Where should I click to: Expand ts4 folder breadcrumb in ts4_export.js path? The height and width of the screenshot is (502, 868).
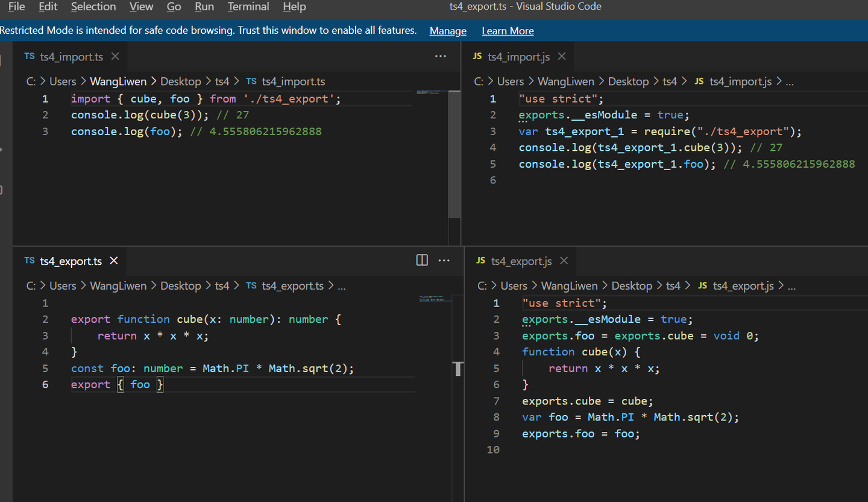click(673, 286)
